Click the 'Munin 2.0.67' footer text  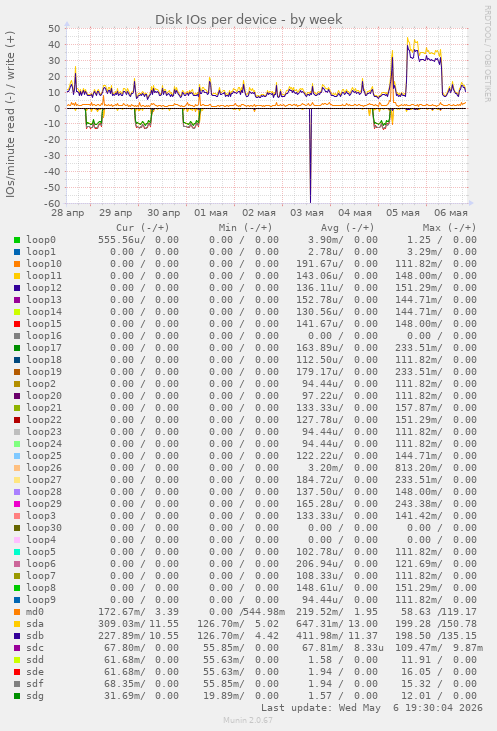[x=248, y=720]
